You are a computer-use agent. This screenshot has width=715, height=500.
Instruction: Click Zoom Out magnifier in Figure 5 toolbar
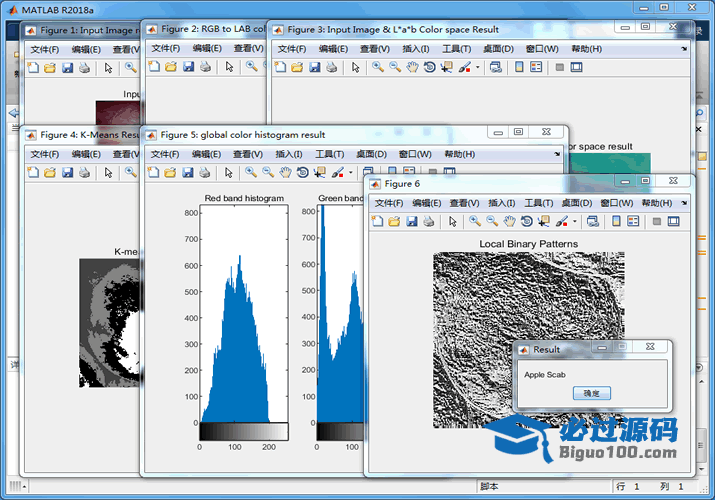[x=267, y=173]
